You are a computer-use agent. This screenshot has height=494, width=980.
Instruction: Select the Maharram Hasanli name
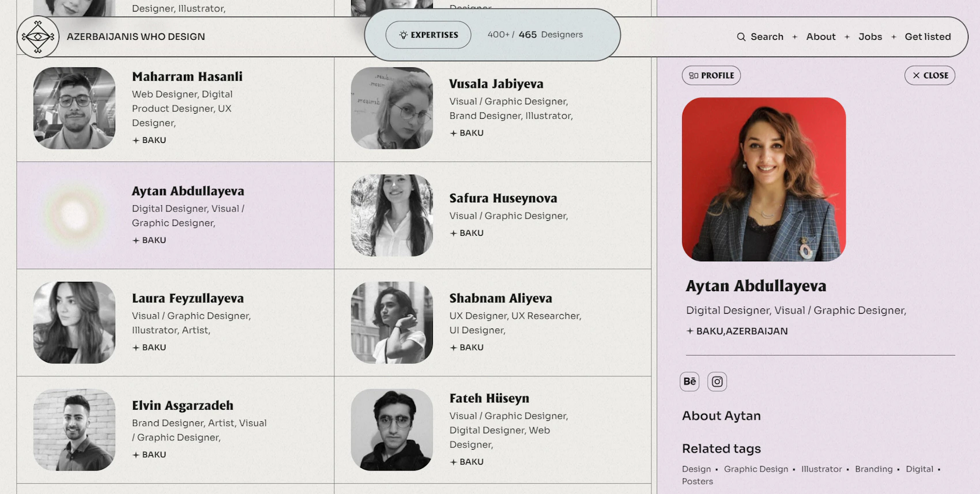pos(187,77)
